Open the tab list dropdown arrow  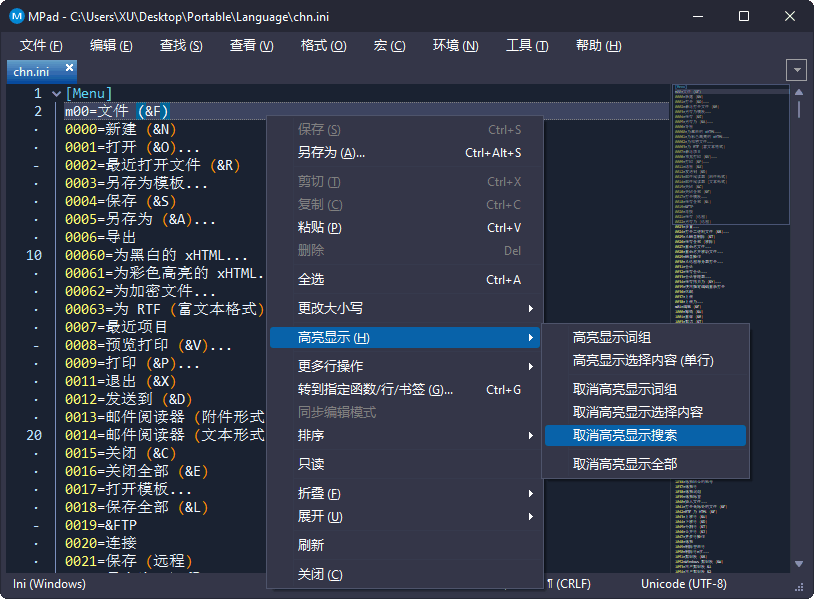[796, 70]
